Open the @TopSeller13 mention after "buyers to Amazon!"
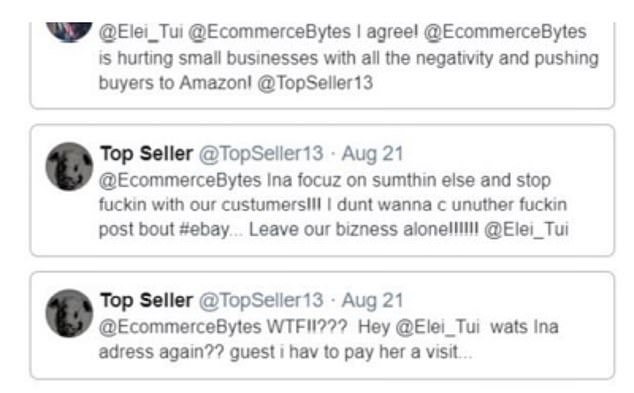This screenshot has height=393, width=634. pyautogui.click(x=315, y=83)
